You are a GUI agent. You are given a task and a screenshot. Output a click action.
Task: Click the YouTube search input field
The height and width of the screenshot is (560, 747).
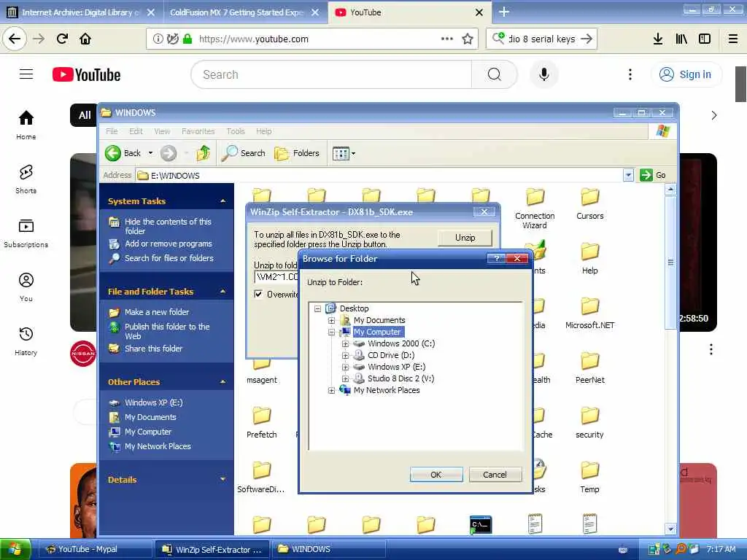click(331, 74)
